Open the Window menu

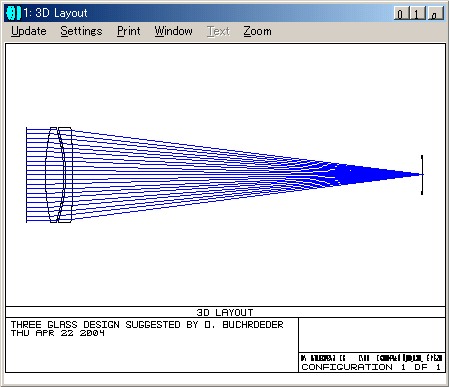pyautogui.click(x=173, y=31)
